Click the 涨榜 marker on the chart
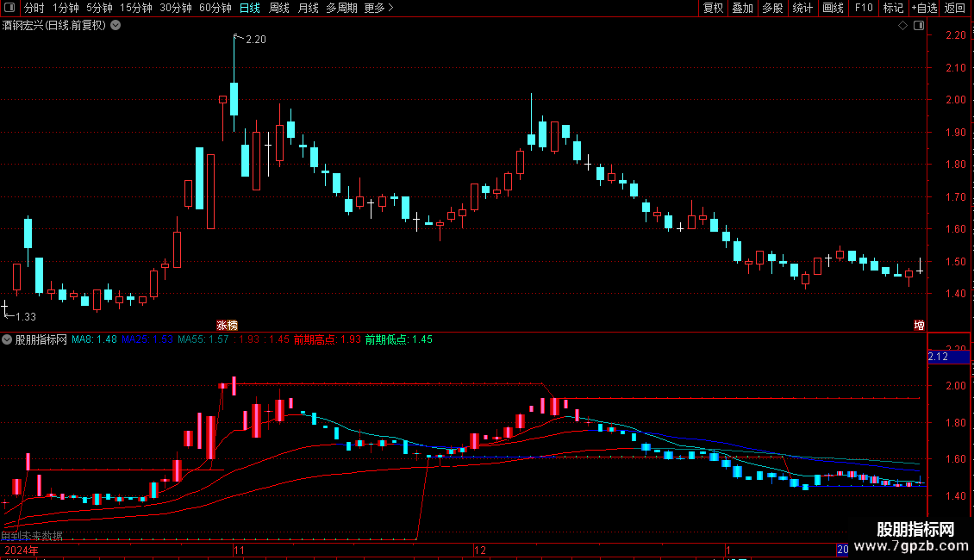974x560 pixels. pyautogui.click(x=227, y=326)
